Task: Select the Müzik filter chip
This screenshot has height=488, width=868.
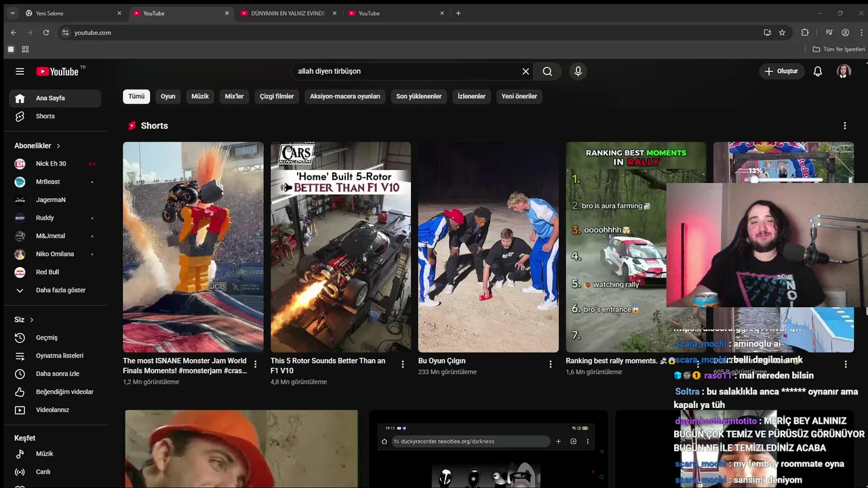Action: pos(200,96)
